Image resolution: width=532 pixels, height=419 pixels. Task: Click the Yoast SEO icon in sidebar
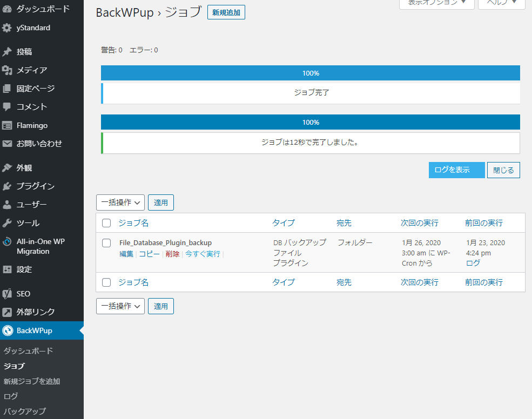click(7, 294)
